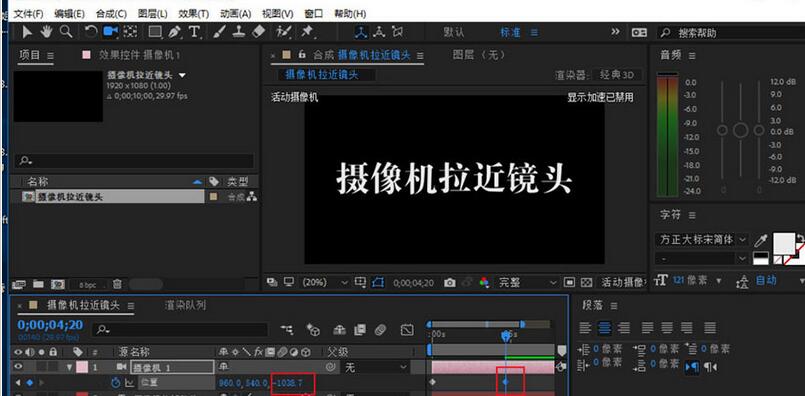This screenshot has height=396, width=805.
Task: Hide 摄像机 1 layer with its eye toggle
Action: coord(19,367)
